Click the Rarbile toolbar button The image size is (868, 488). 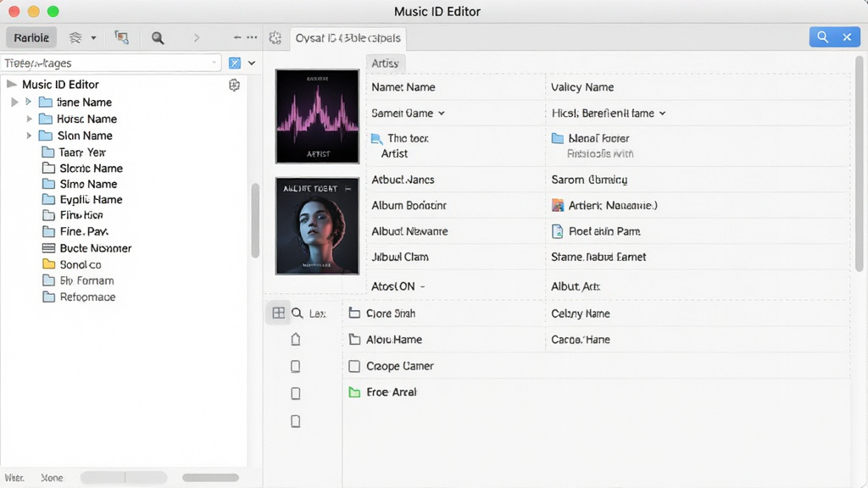31,37
